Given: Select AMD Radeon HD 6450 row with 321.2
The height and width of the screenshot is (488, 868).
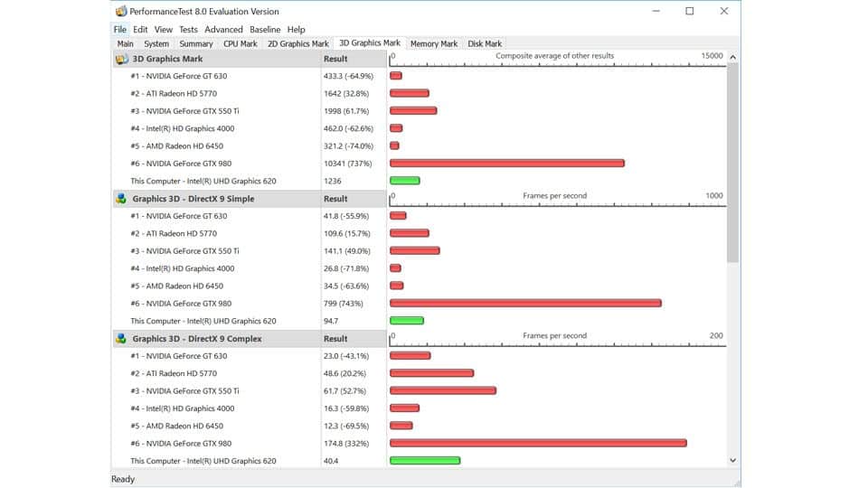Looking at the screenshot, I should click(x=419, y=146).
